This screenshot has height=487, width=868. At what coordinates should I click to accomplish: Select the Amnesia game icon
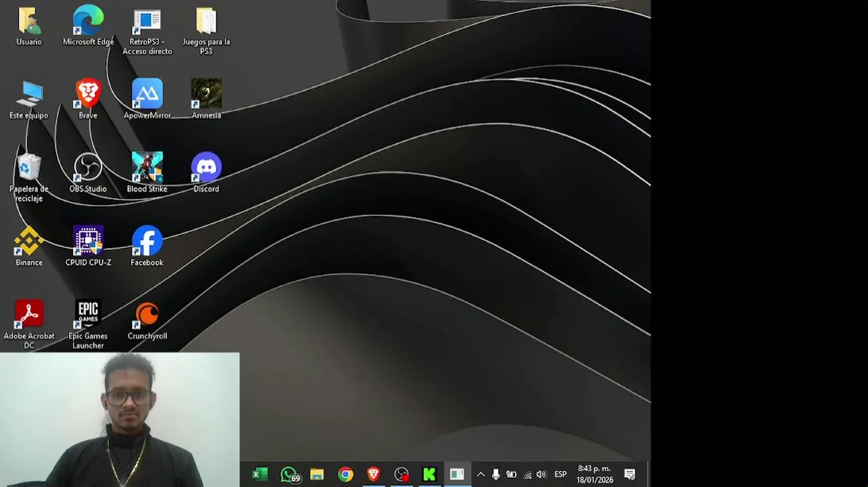(206, 100)
